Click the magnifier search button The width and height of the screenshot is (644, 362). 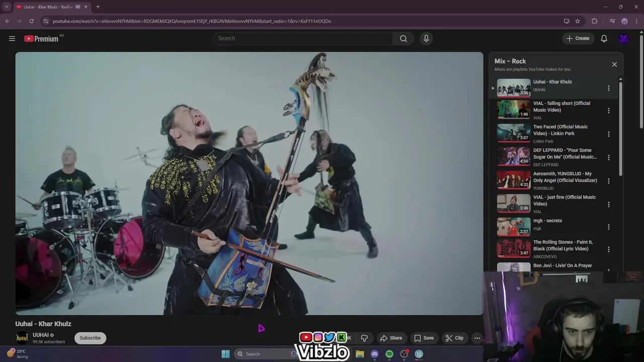[x=404, y=38]
